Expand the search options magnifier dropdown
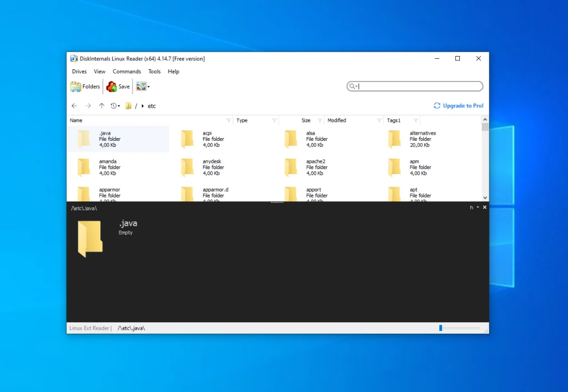 [352, 86]
